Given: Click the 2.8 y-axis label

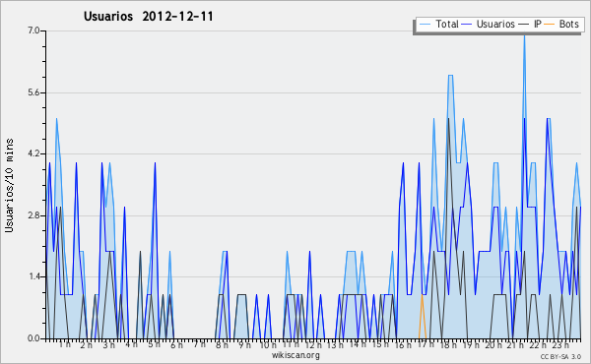Looking at the screenshot, I should [x=33, y=215].
